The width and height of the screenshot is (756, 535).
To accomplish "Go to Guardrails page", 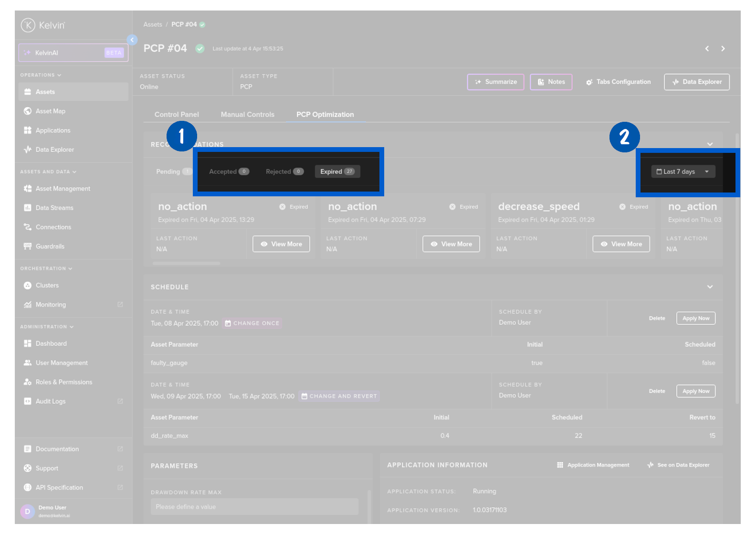I will [50, 246].
